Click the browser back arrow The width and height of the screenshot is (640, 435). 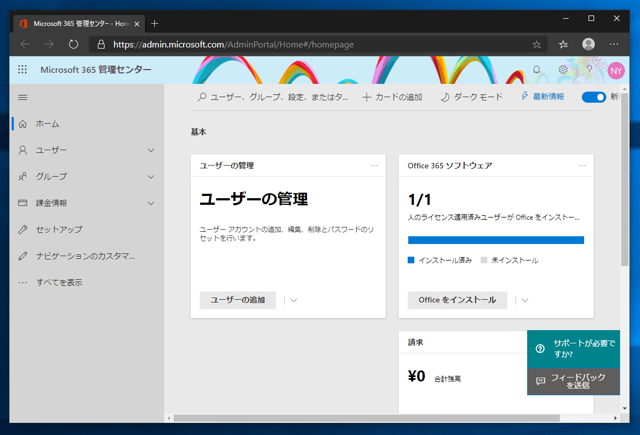point(25,44)
